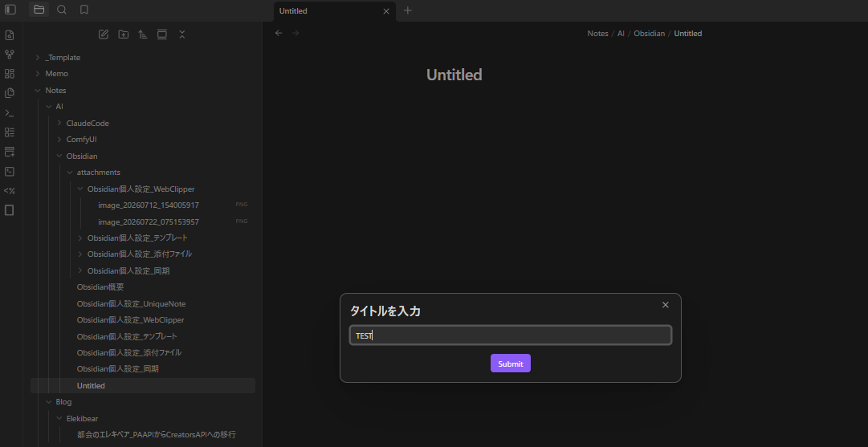Click the title input field containing TEST
Image resolution: width=868 pixels, height=447 pixels.
coord(511,335)
